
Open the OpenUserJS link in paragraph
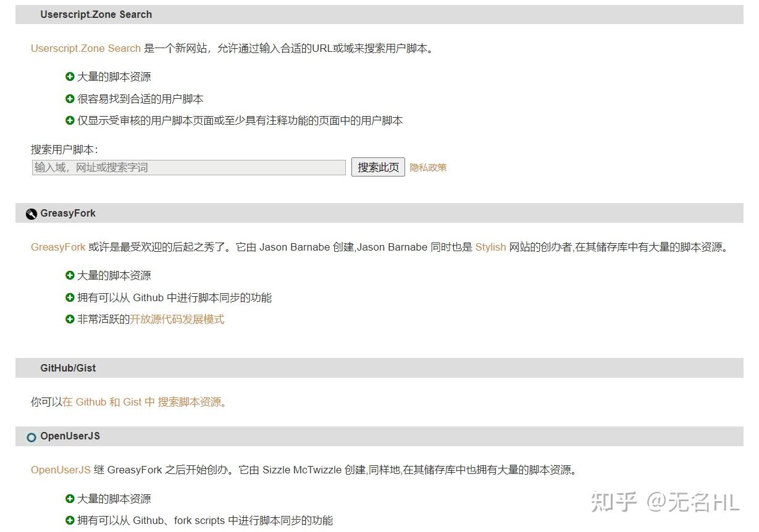coord(61,470)
